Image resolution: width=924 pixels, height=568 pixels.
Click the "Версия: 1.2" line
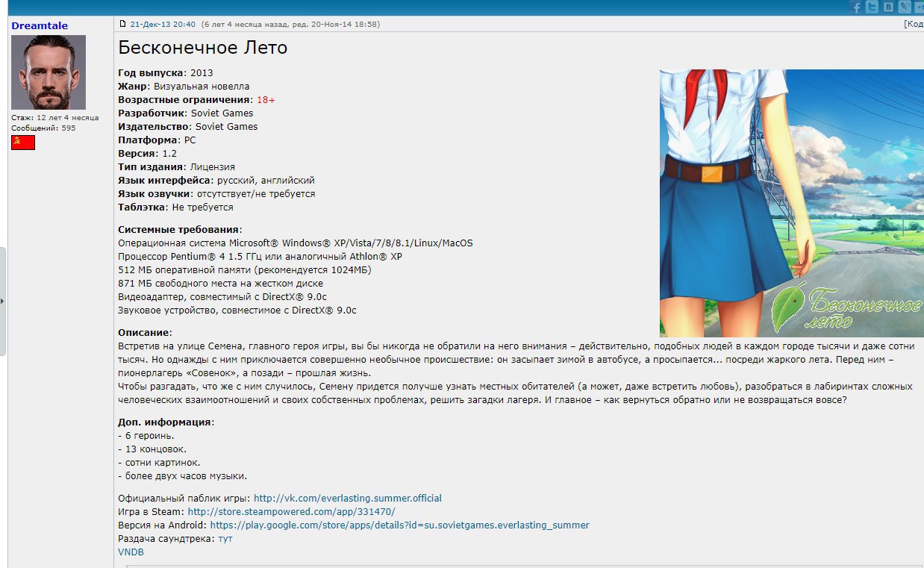tap(148, 153)
